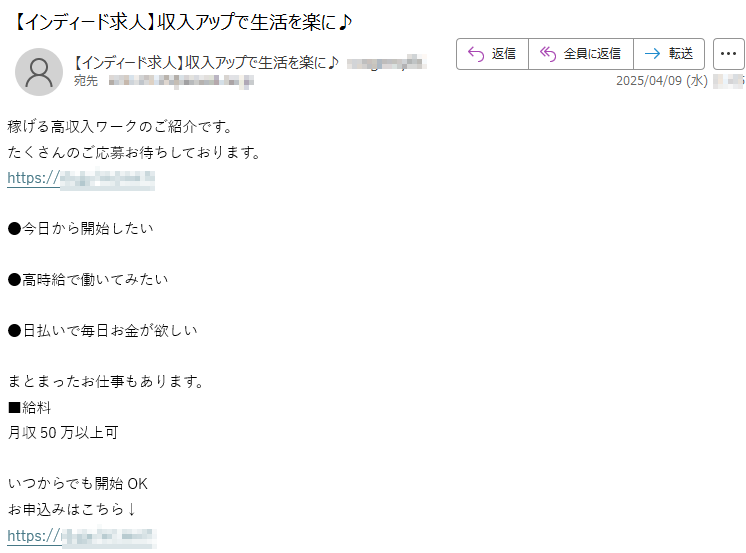Click the line 稼げる高収入ワークのご紹介です
This screenshot has width=746, height=553.
[x=120, y=127]
